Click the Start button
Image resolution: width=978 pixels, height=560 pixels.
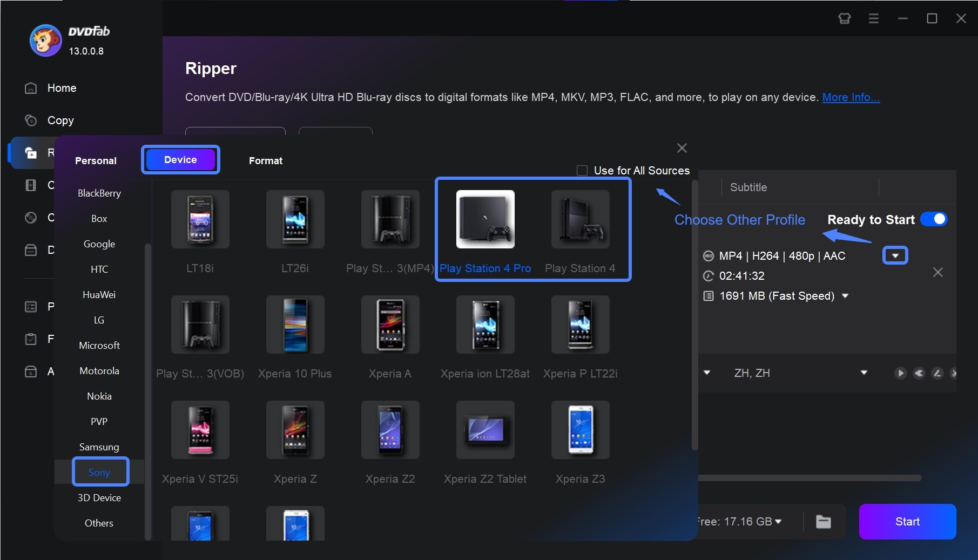(x=907, y=522)
